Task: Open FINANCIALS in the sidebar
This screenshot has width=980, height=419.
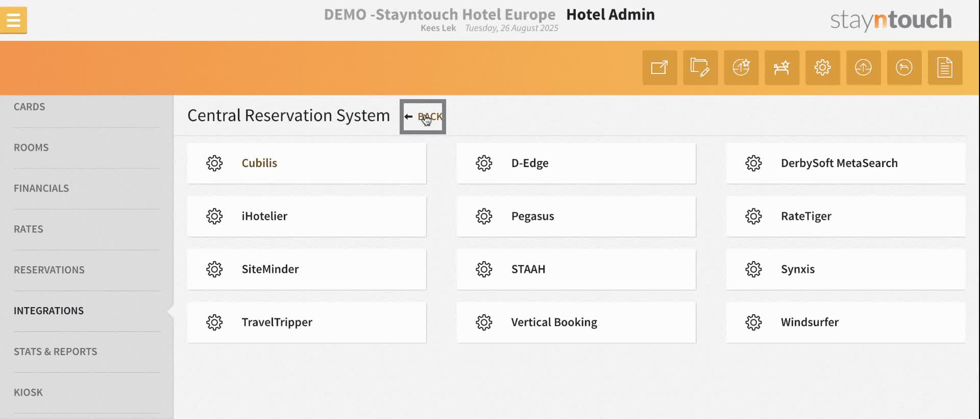Action: point(41,189)
